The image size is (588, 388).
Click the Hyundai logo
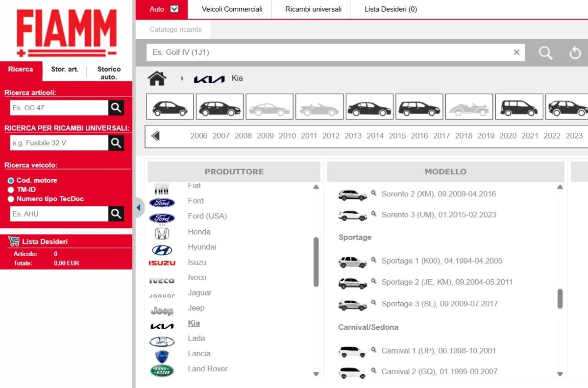162,250
